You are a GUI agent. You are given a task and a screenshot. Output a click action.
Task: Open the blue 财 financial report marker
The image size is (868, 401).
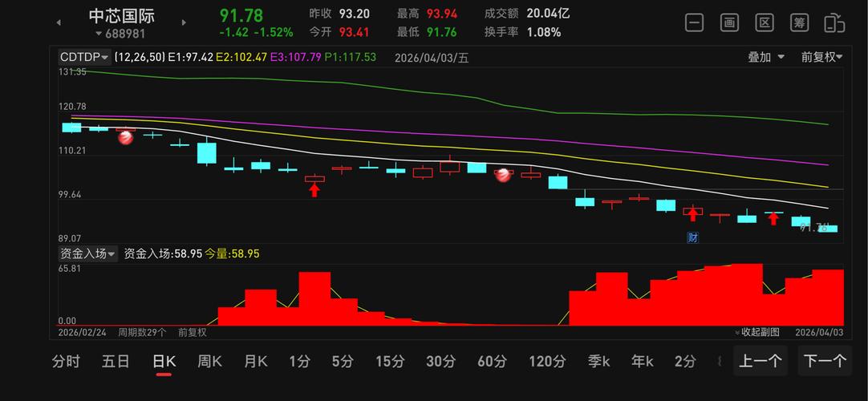692,238
